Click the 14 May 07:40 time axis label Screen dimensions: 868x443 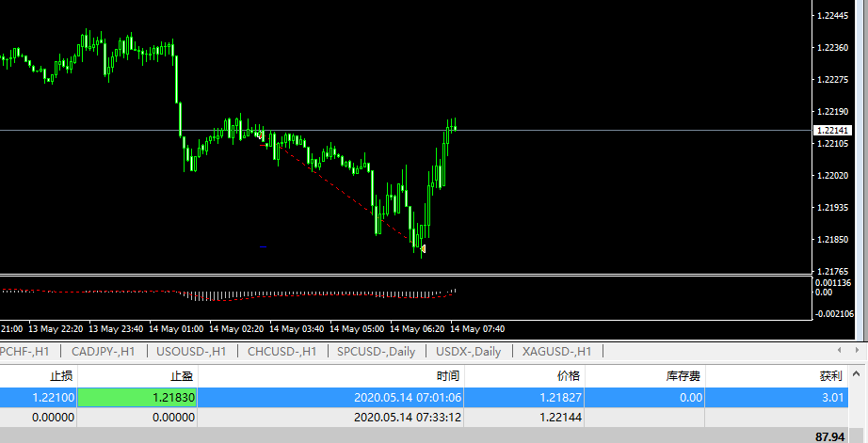pos(477,328)
